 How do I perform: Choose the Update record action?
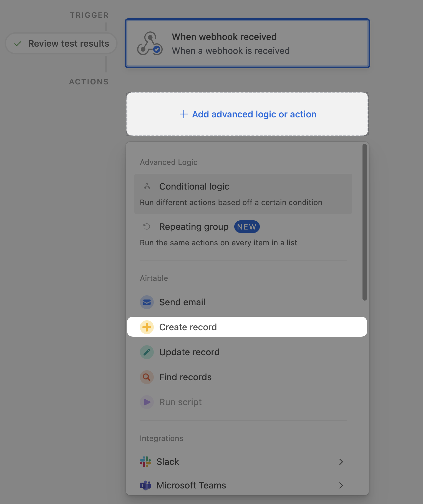tap(189, 352)
